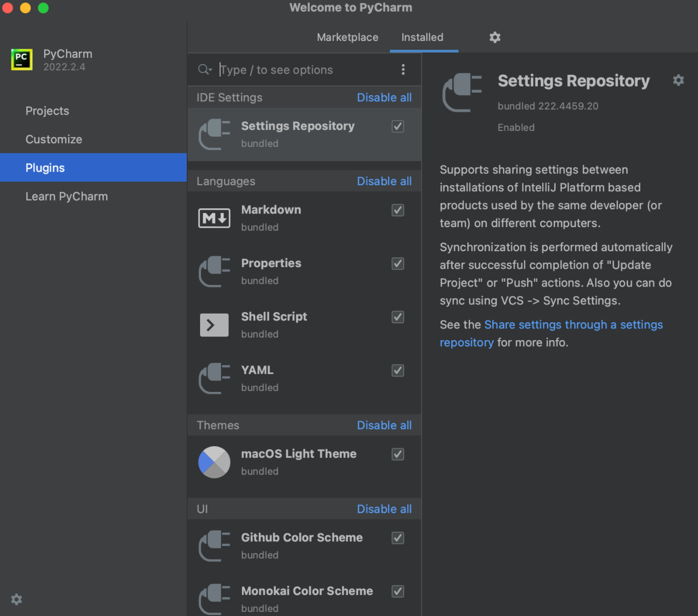
Task: Select the YAML plugin name
Action: 257,370
